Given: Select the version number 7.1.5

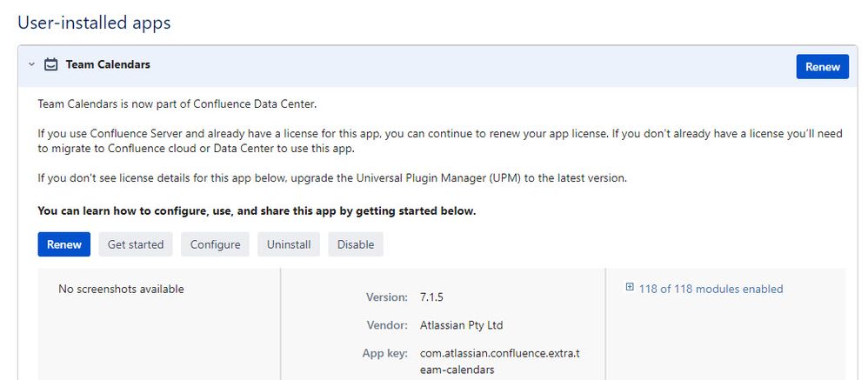Looking at the screenshot, I should (431, 297).
